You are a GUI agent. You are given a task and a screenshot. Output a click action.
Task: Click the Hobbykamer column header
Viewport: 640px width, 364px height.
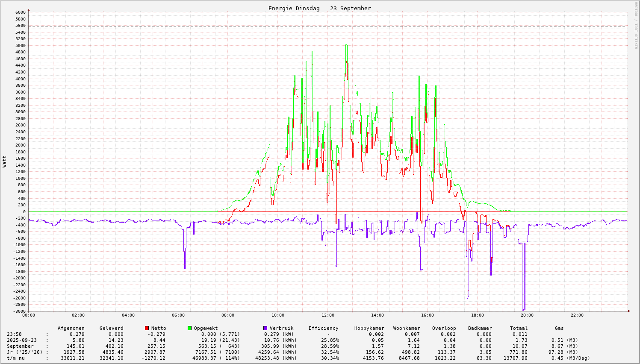point(369,328)
